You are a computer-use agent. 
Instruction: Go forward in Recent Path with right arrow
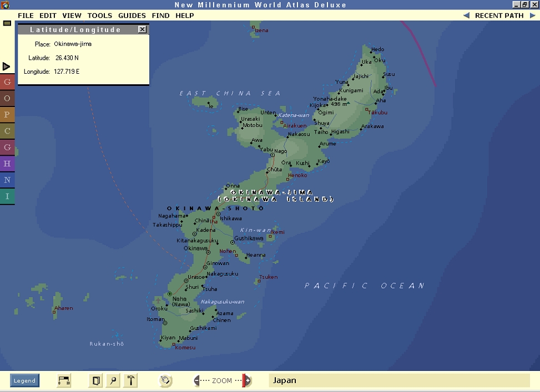point(532,16)
